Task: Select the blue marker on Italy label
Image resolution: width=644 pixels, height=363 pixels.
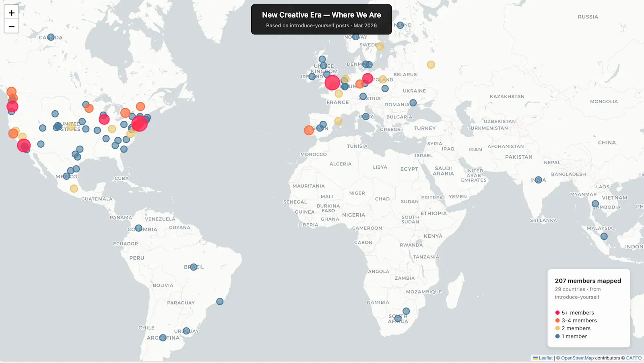Action: tap(365, 116)
